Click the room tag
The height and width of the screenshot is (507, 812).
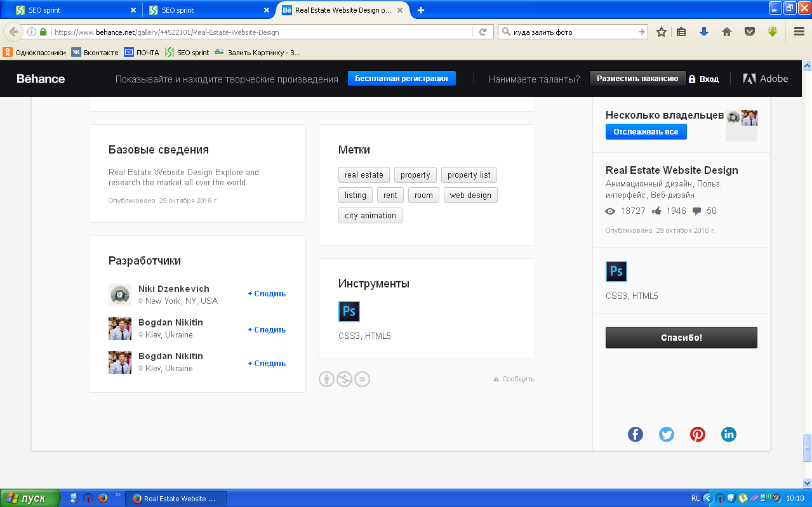click(x=423, y=195)
